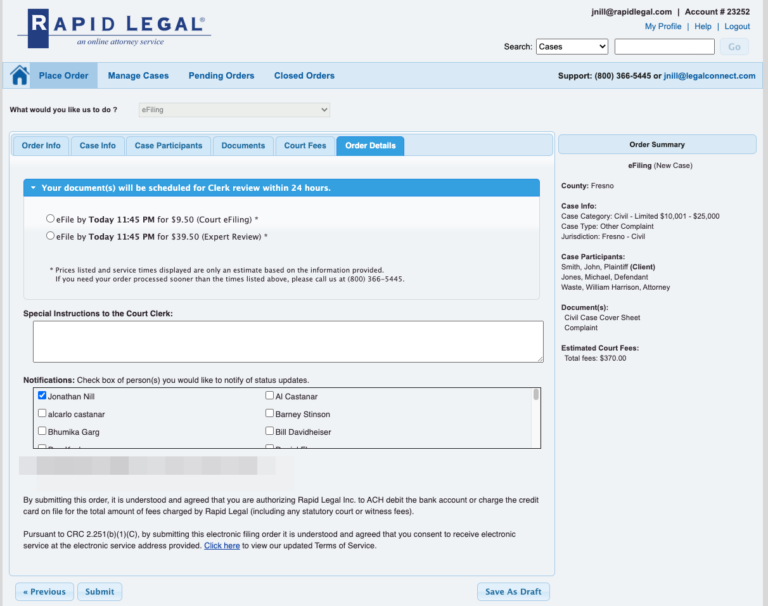Click 'Smith, John, Plaintiff (Client)' entry
Viewport: 768px width, 606px height.
[x=608, y=267]
